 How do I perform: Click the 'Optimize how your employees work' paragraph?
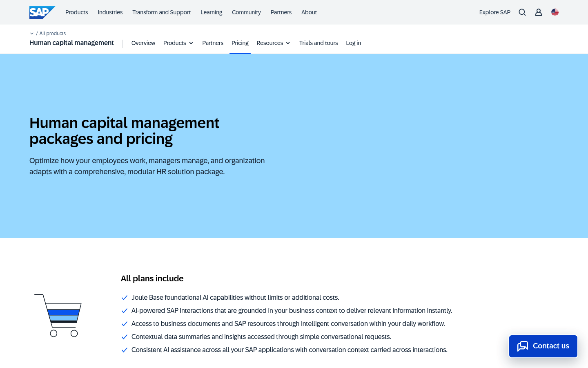[147, 166]
